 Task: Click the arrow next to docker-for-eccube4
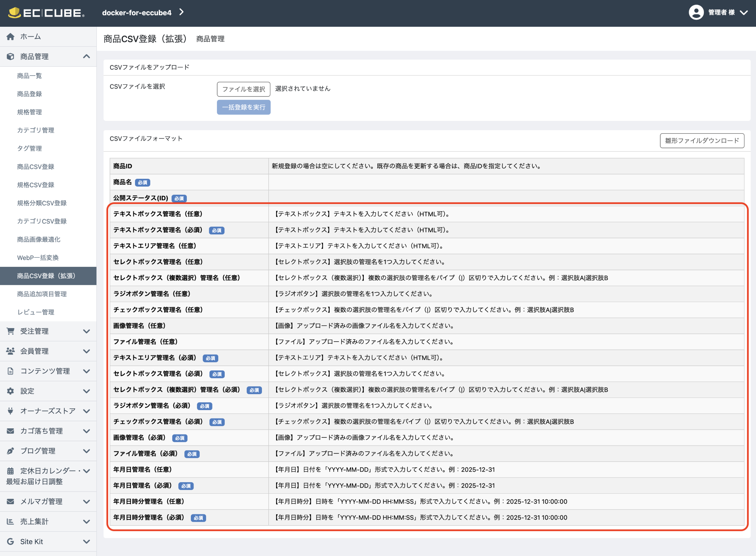point(182,12)
